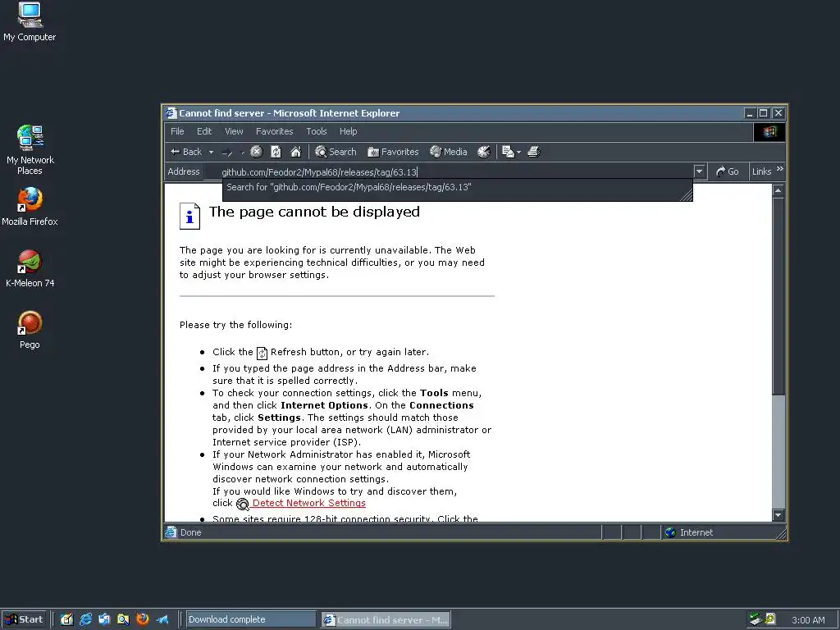Launch Firefox from quick launch bar

143,620
